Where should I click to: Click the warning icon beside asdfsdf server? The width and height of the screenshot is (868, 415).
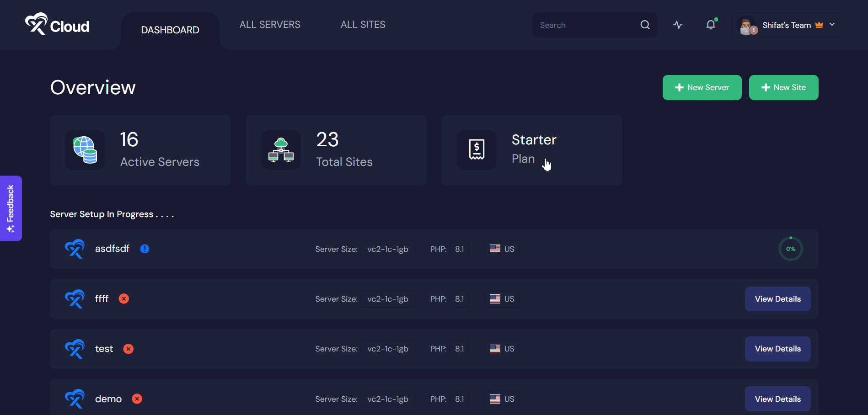click(x=145, y=249)
